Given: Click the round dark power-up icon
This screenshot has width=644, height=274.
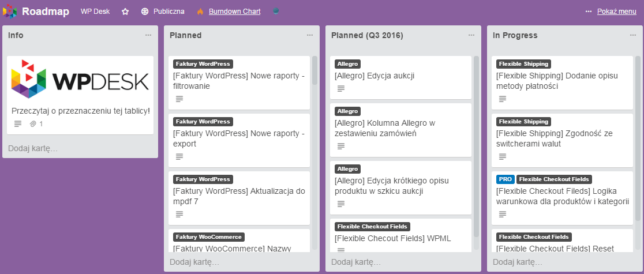Looking at the screenshot, I should point(276,11).
